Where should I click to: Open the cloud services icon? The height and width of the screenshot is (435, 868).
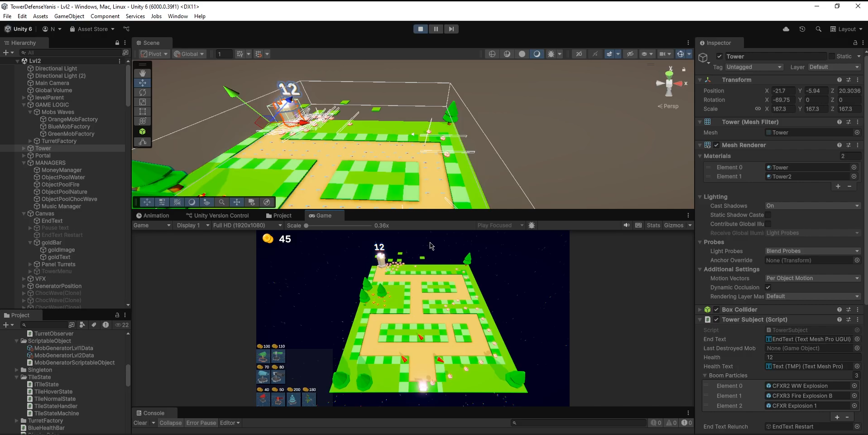786,29
